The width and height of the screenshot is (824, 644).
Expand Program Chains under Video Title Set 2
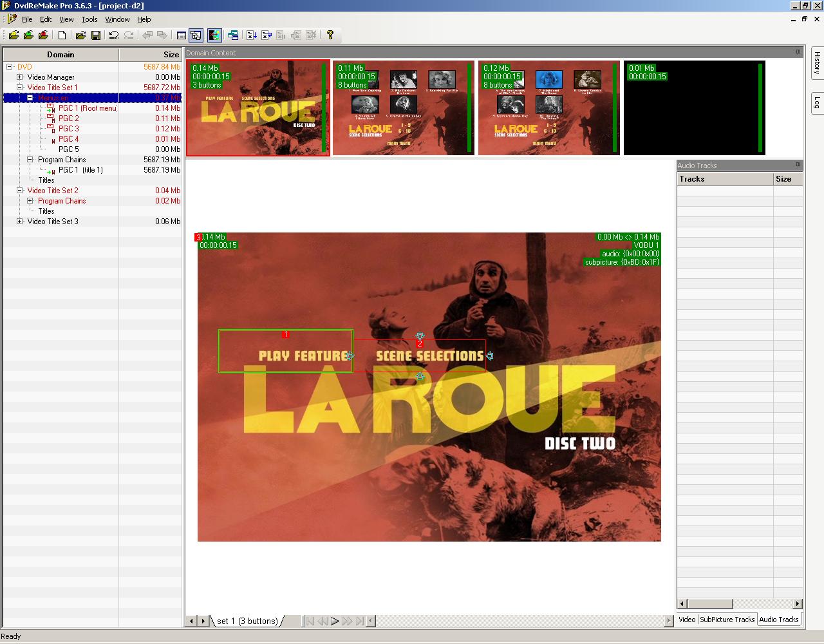tap(30, 201)
